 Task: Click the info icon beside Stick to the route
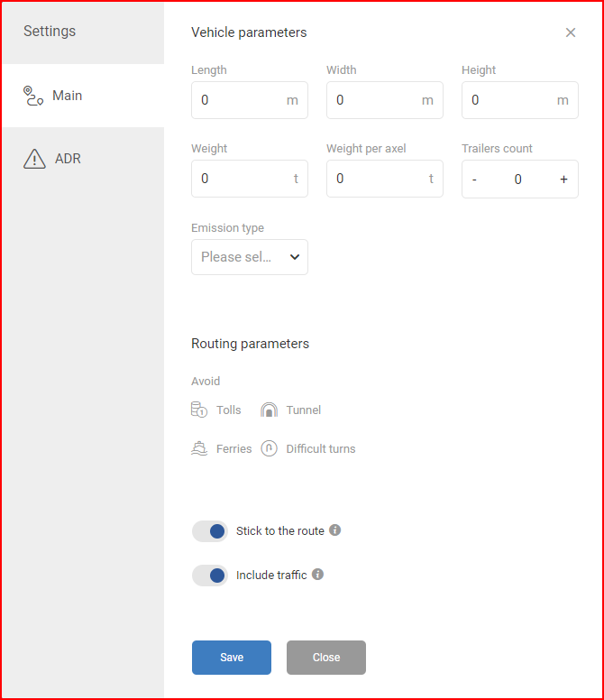[335, 530]
